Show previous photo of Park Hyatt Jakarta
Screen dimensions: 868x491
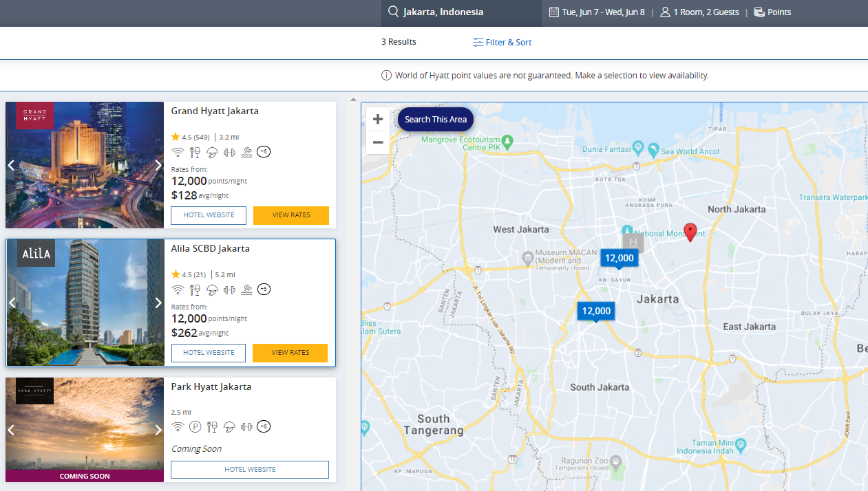click(11, 430)
